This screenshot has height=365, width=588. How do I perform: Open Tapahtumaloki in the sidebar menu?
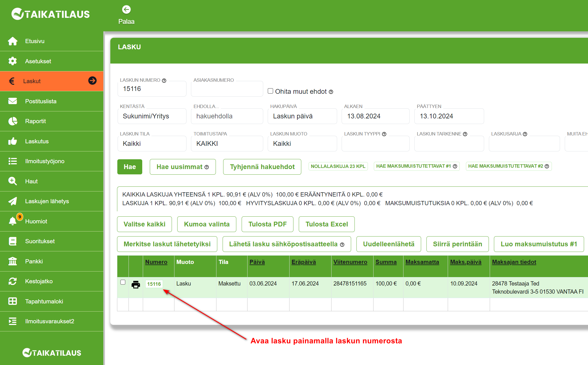52,301
